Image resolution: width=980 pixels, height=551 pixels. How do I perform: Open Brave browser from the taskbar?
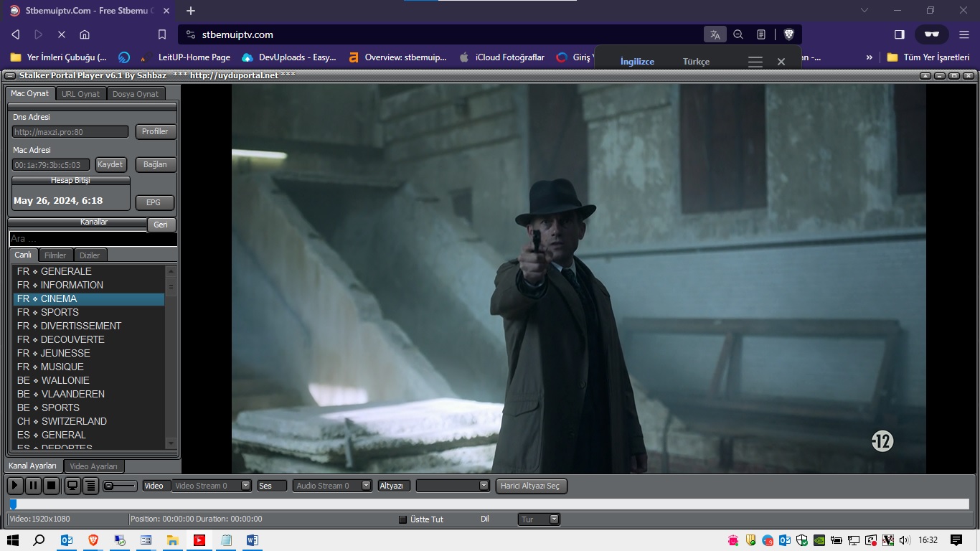(x=93, y=540)
